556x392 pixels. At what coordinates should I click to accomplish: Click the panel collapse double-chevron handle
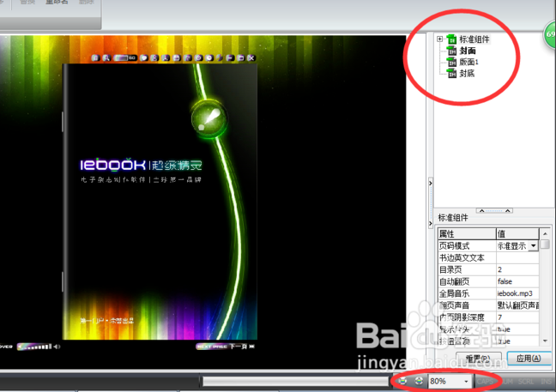(494, 210)
